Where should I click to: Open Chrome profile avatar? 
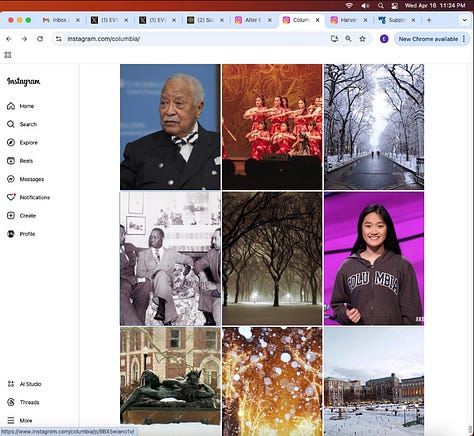point(384,39)
